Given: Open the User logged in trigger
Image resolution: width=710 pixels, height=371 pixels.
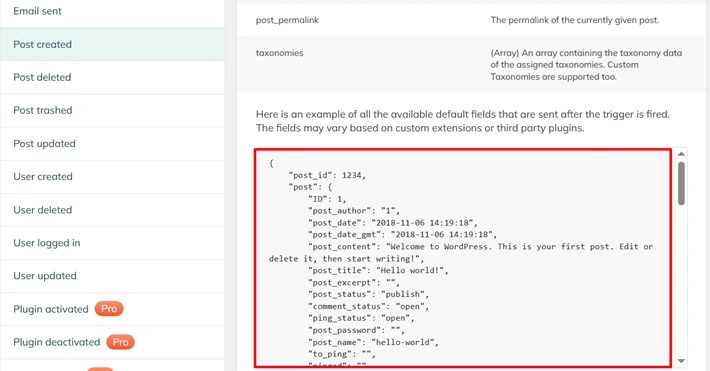Looking at the screenshot, I should 112,243.
